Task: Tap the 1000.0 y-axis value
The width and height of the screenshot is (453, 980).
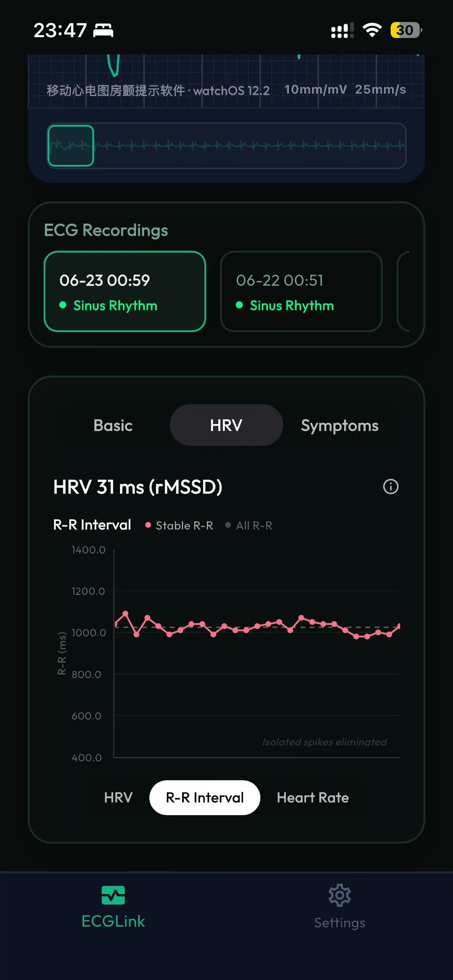Action: tap(88, 632)
